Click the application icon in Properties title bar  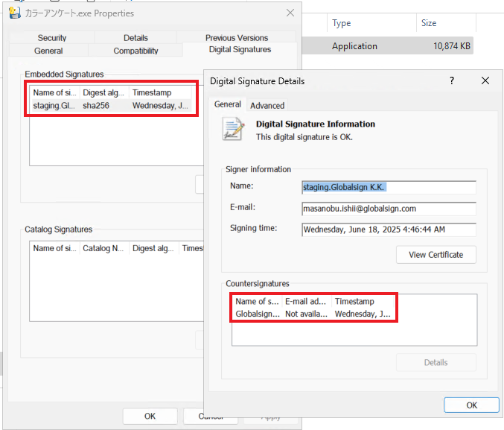[14, 13]
